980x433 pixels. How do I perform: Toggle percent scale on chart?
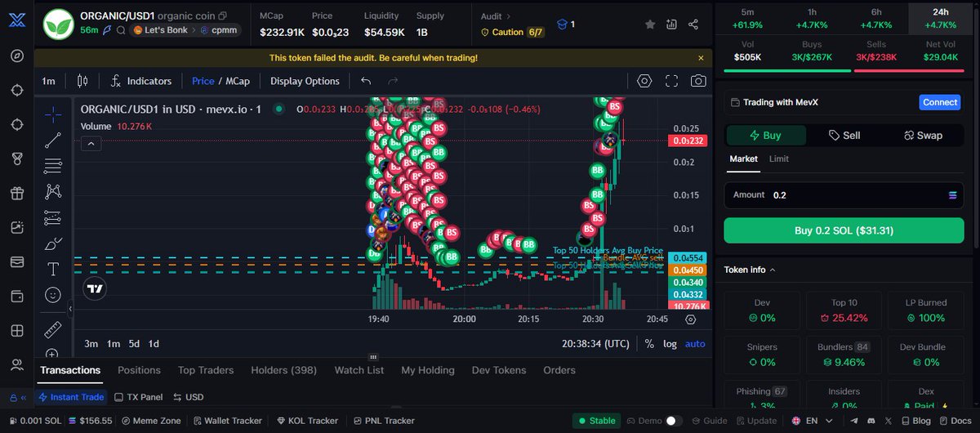[x=649, y=344]
